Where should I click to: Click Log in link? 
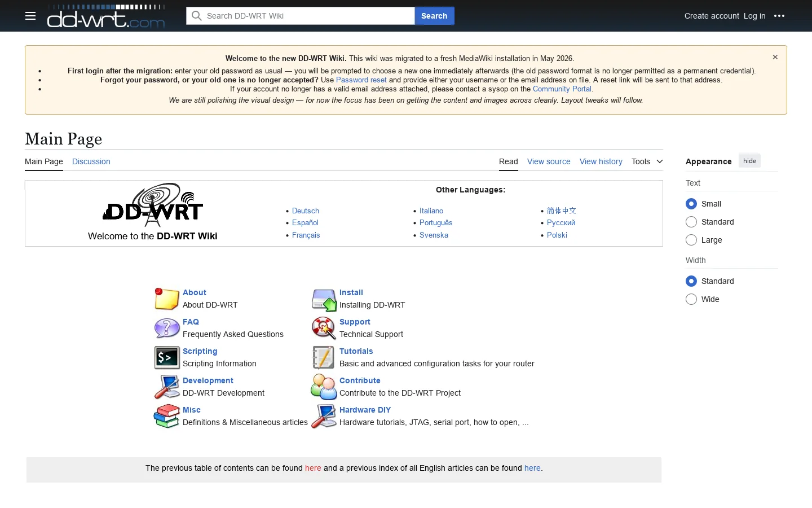click(x=754, y=16)
